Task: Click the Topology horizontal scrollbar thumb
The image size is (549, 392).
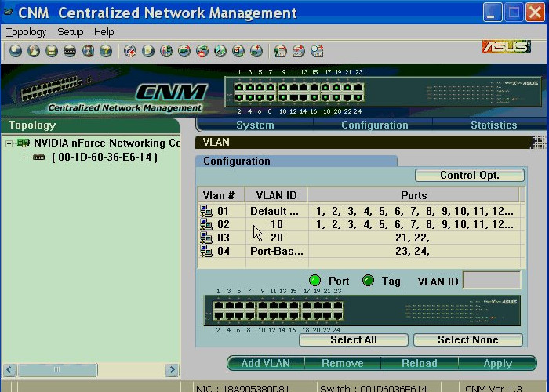Action: 57,369
